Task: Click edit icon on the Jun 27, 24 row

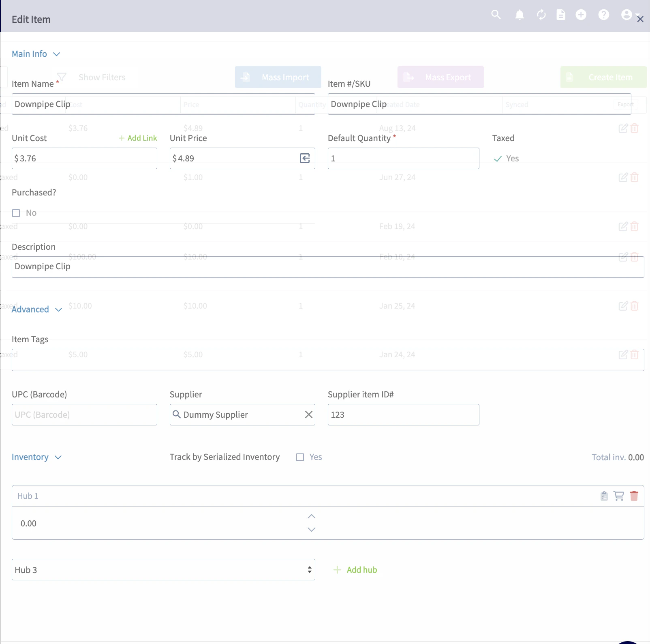Action: pyautogui.click(x=623, y=177)
